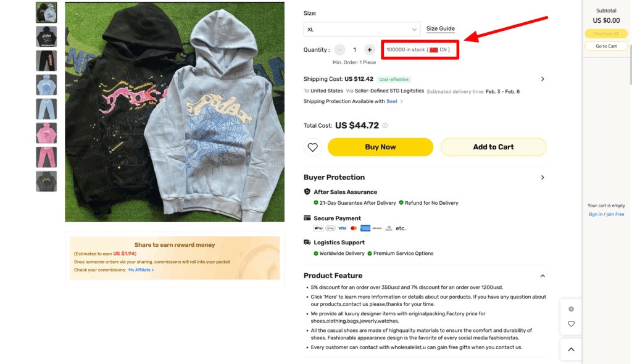Decrease quantity with the minus stepper
This screenshot has width=632, height=364.
[x=339, y=49]
